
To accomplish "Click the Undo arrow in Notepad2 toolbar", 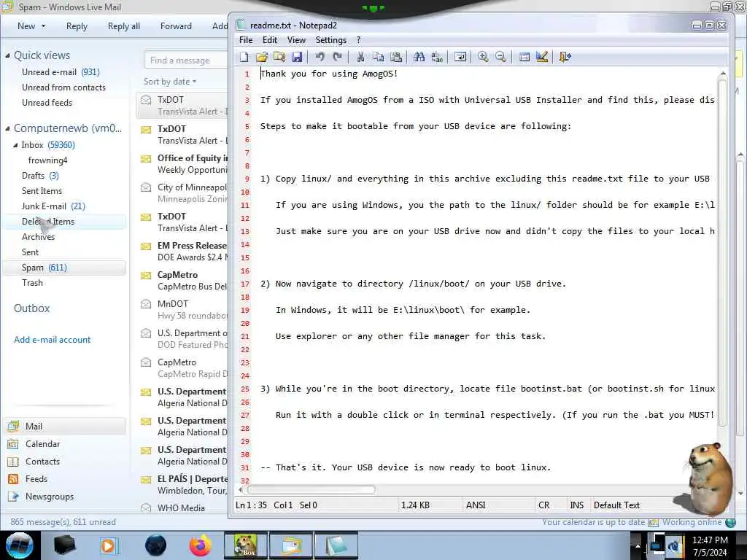I will [320, 57].
